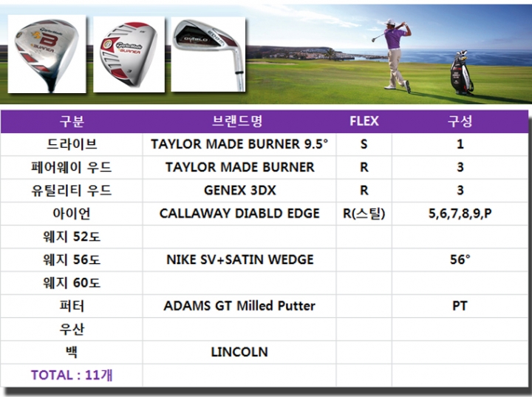
Task: Open the TaylorMade Burner fairway wood thumbnail
Action: [129, 54]
